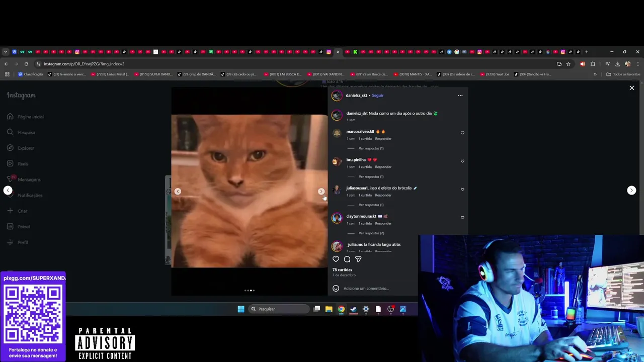Image resolution: width=644 pixels, height=362 pixels.
Task: Open Pesquisa in Instagram sidebar
Action: (x=21, y=132)
